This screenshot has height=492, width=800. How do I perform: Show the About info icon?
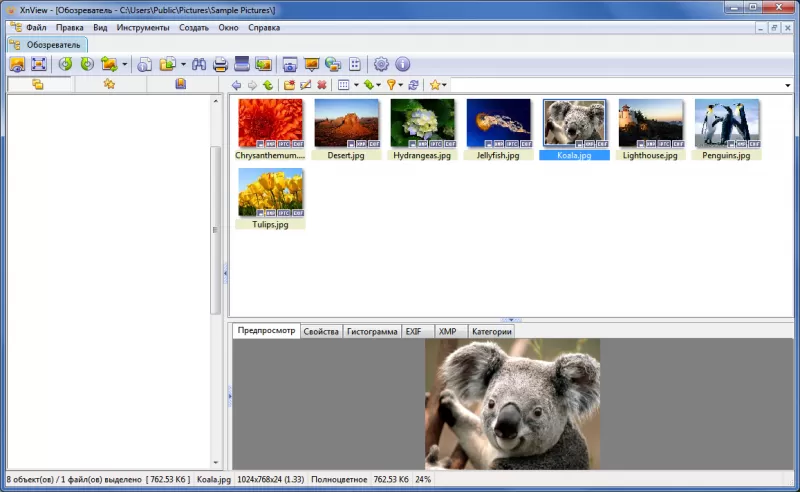403,64
